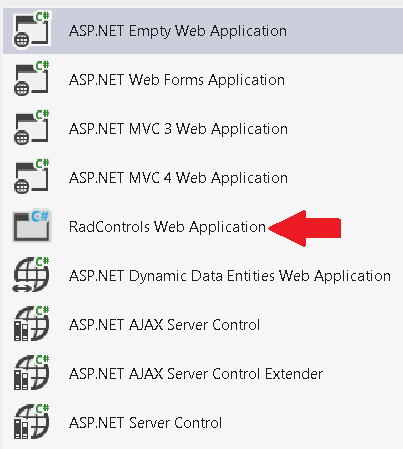Click the icon beside ASP.NET AJAX Server Control

point(32,323)
